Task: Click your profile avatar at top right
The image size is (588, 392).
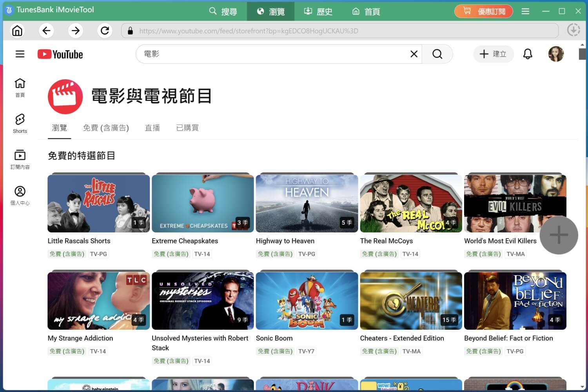Action: coord(556,54)
